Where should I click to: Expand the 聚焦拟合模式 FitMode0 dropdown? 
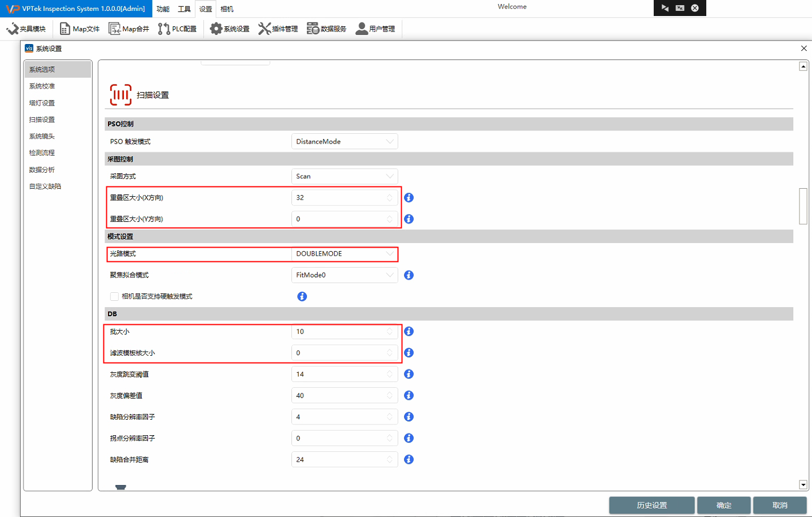[344, 275]
